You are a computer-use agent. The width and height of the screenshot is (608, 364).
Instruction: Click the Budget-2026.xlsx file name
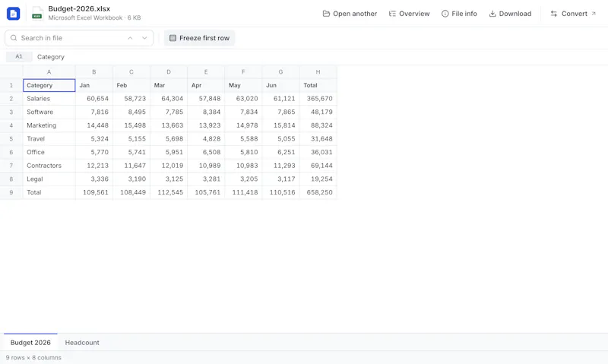(79, 8)
